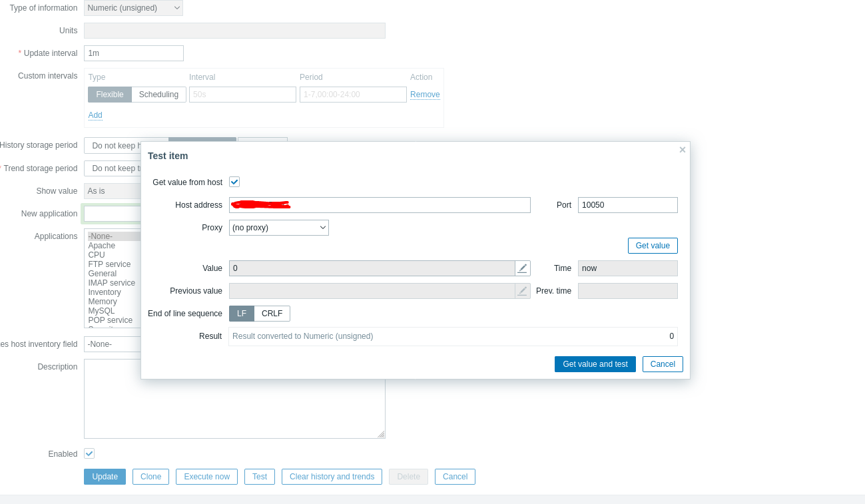Viewport: 865px width, 504px height.
Task: Click Clear history and trends
Action: tap(331, 476)
